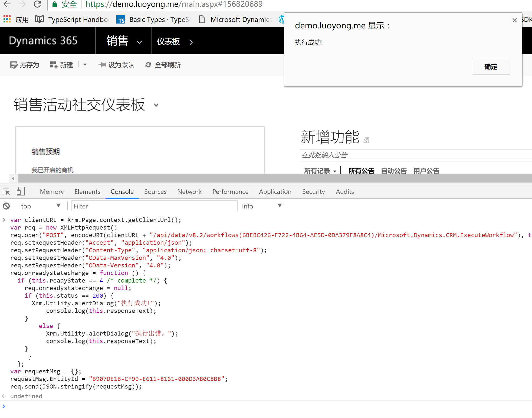Expand the 销售 module dropdown chevron
This screenshot has height=418, width=532.
139,42
